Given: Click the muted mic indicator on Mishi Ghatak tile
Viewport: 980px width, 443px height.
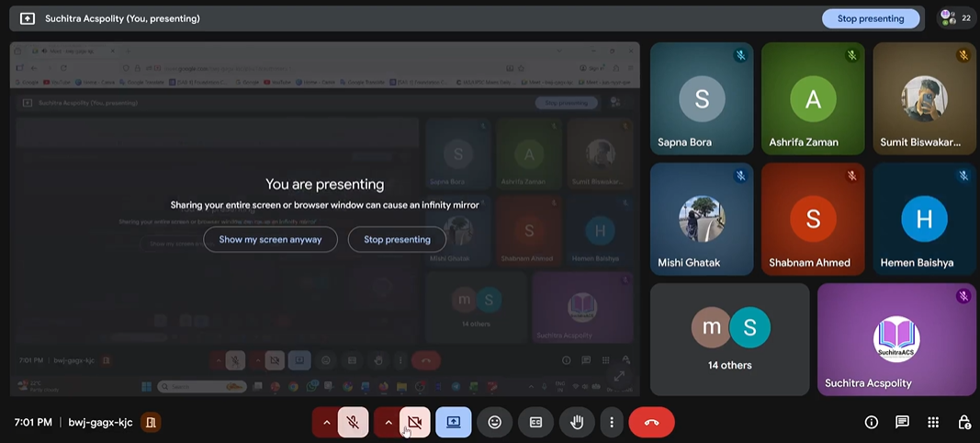Looking at the screenshot, I should click(740, 176).
